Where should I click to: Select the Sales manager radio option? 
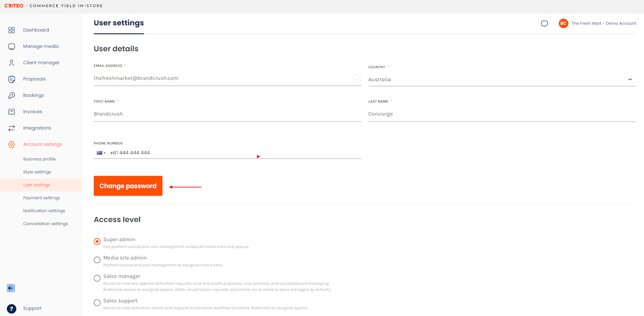tap(97, 278)
